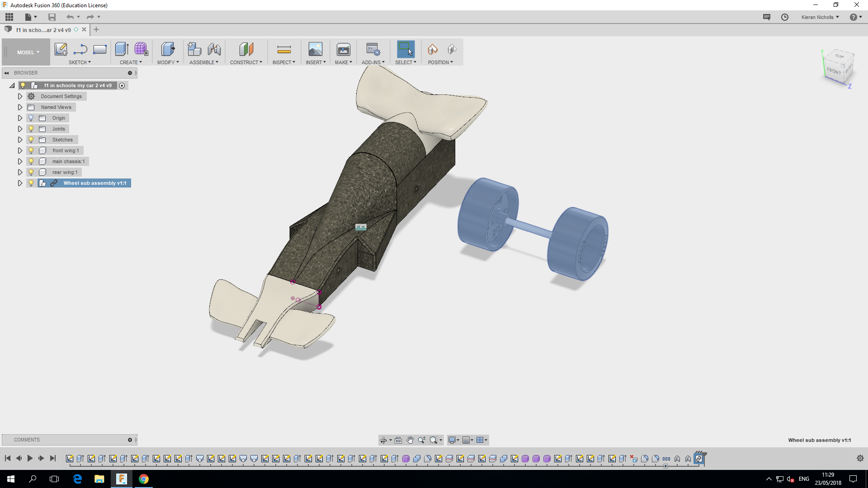
Task: Click the Extrude tool icon
Action: [x=122, y=49]
